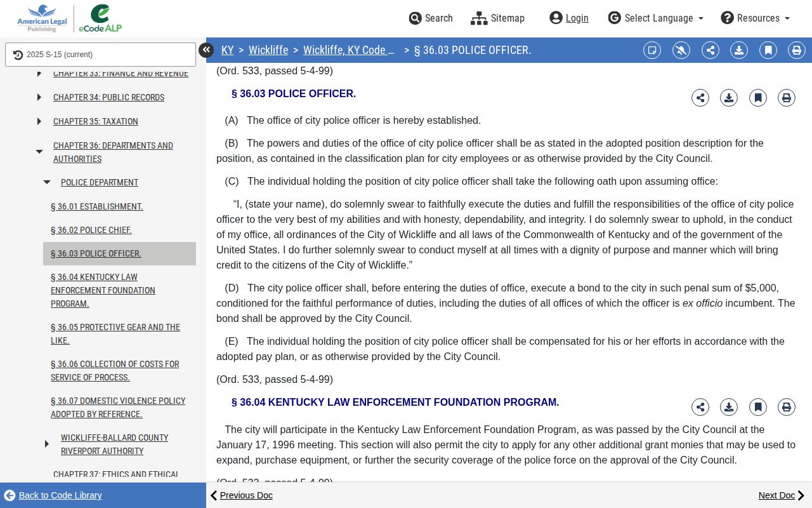The height and width of the screenshot is (508, 812).
Task: Print section 36.04 Kentucky Law Enforcement Foundation Program
Action: 787,407
